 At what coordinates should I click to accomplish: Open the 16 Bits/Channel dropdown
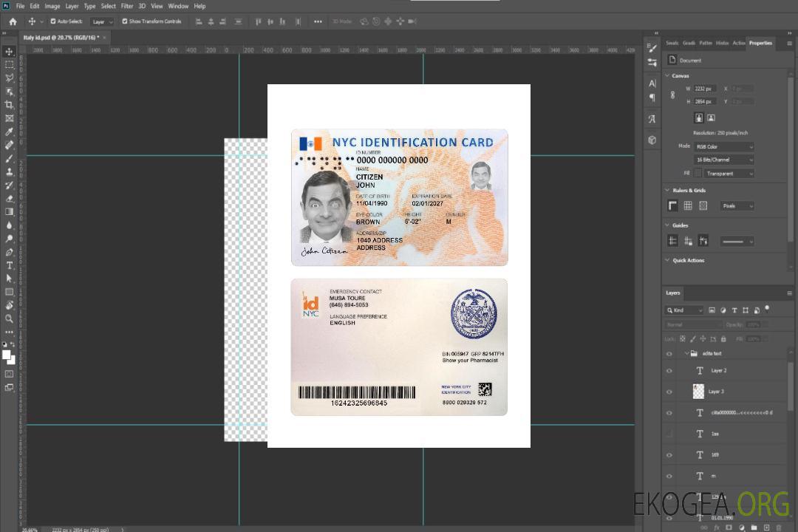click(x=724, y=160)
